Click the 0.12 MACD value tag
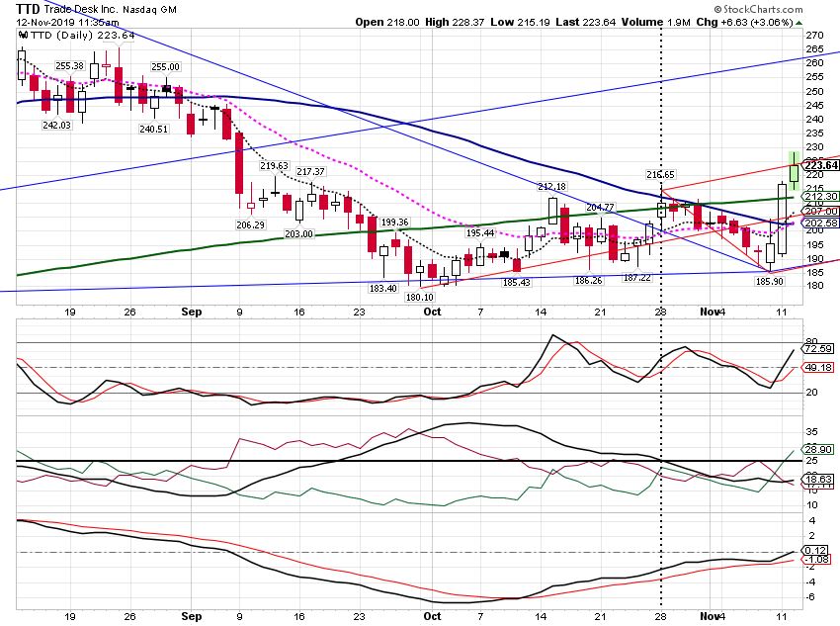Screen dimensions: 840x626 pos(816,551)
